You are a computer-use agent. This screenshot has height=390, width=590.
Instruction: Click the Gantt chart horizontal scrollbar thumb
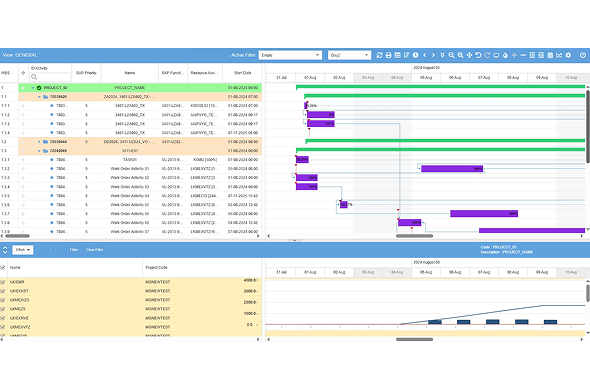[x=414, y=236]
